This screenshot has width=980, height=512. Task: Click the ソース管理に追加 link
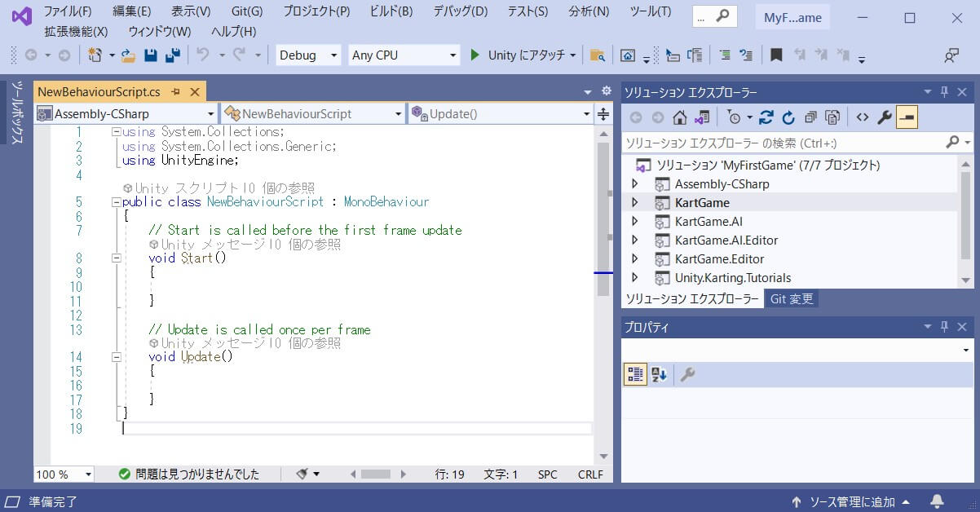coord(854,501)
